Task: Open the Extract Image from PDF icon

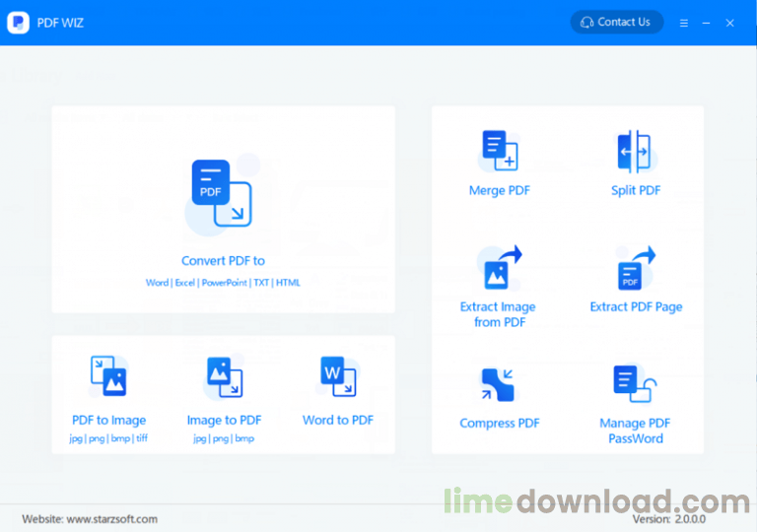Action: click(x=502, y=268)
